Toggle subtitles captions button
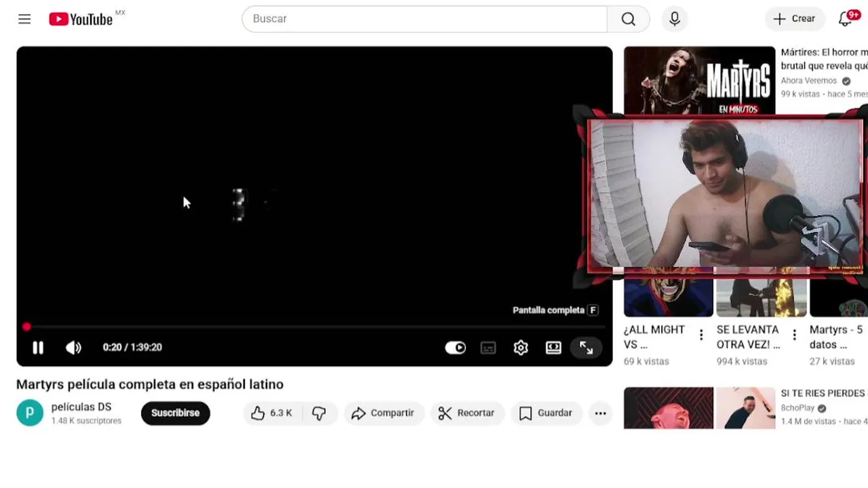This screenshot has width=868, height=488. (488, 348)
